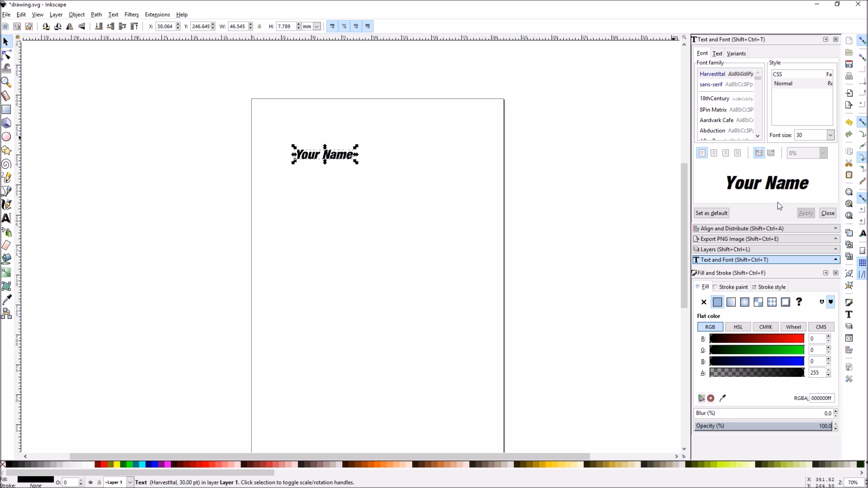Switch color mode to HSL
Viewport: 868px width, 488px height.
(738, 327)
